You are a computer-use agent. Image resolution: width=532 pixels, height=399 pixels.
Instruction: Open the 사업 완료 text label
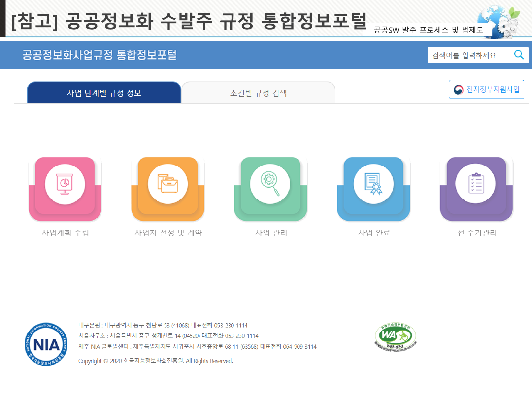(374, 233)
